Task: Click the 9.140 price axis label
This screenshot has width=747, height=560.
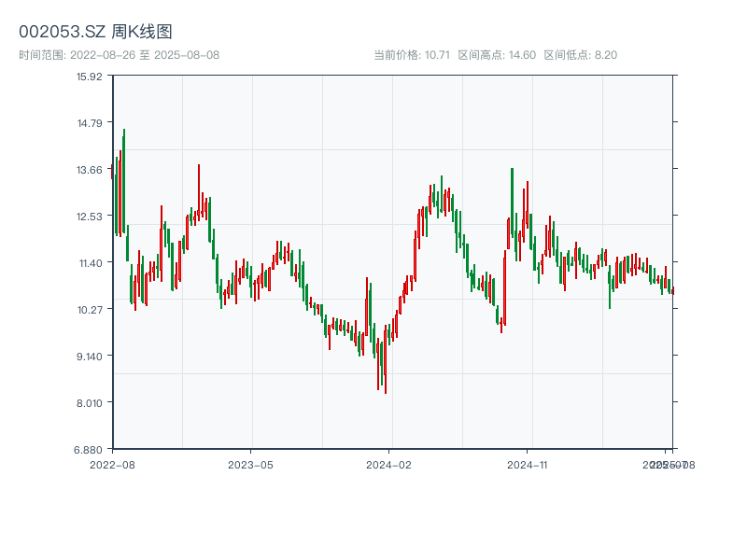Action: [90, 357]
